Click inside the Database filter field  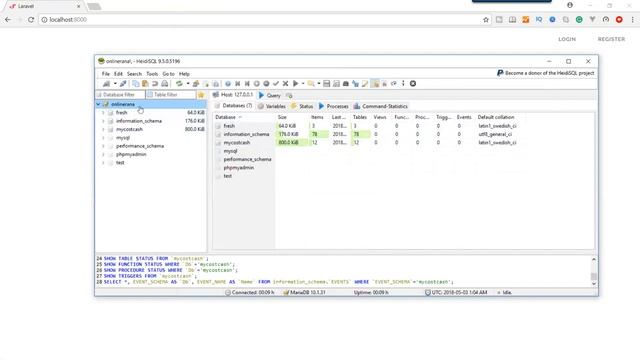tap(120, 95)
